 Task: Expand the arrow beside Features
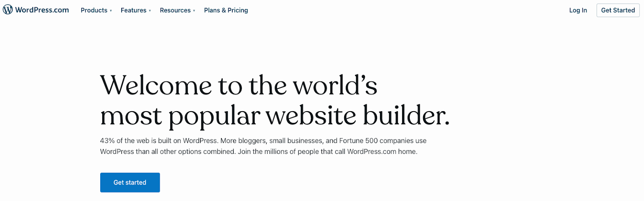click(x=150, y=10)
